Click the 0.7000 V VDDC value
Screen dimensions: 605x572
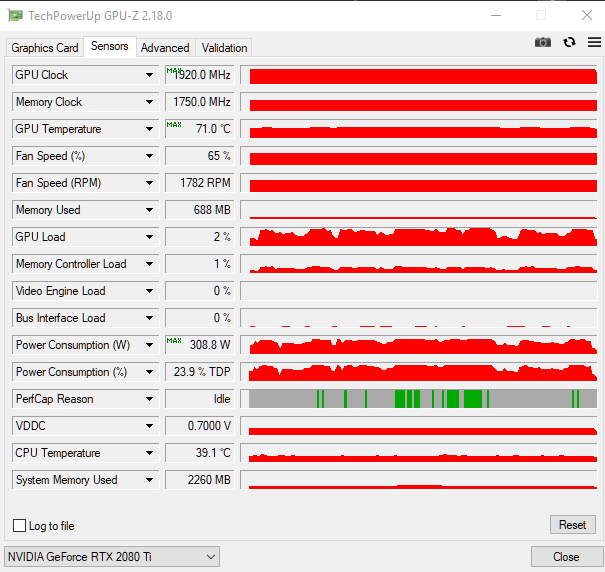(x=200, y=426)
